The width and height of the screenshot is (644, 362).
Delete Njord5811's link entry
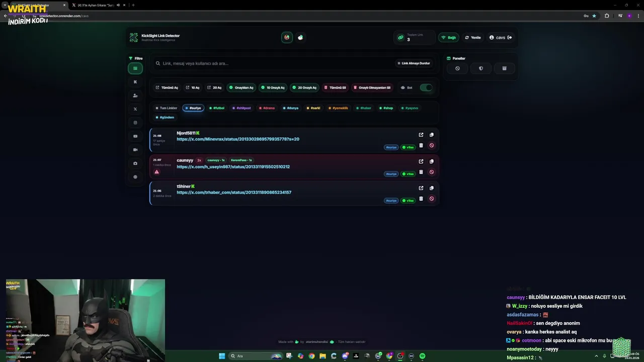[421, 145]
